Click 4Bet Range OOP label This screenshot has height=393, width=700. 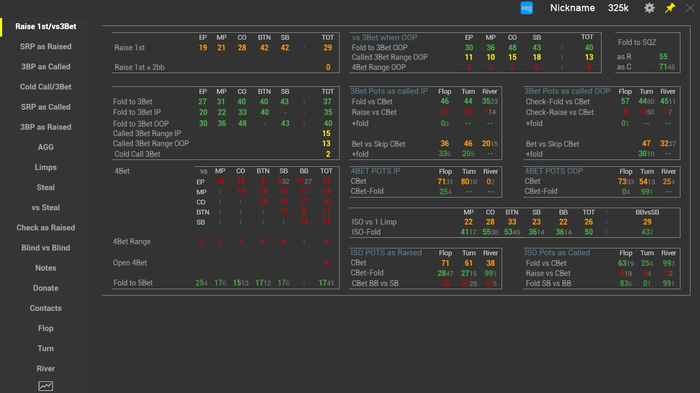coord(379,67)
